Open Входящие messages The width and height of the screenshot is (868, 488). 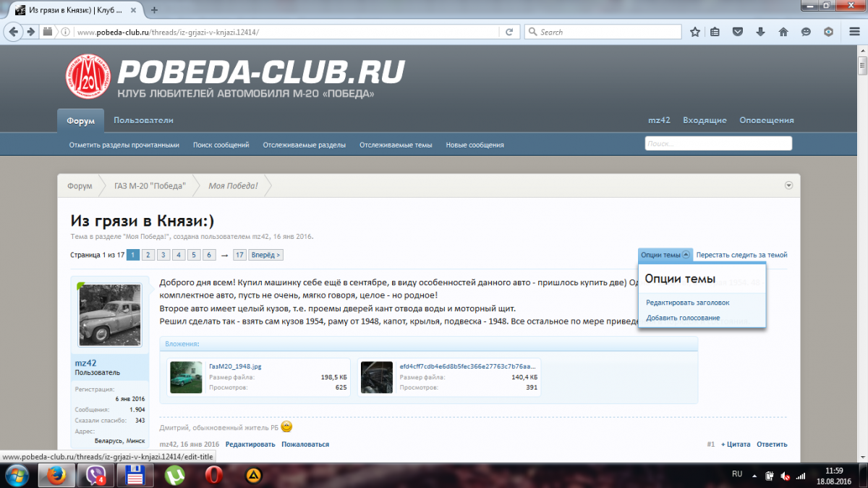pos(705,120)
